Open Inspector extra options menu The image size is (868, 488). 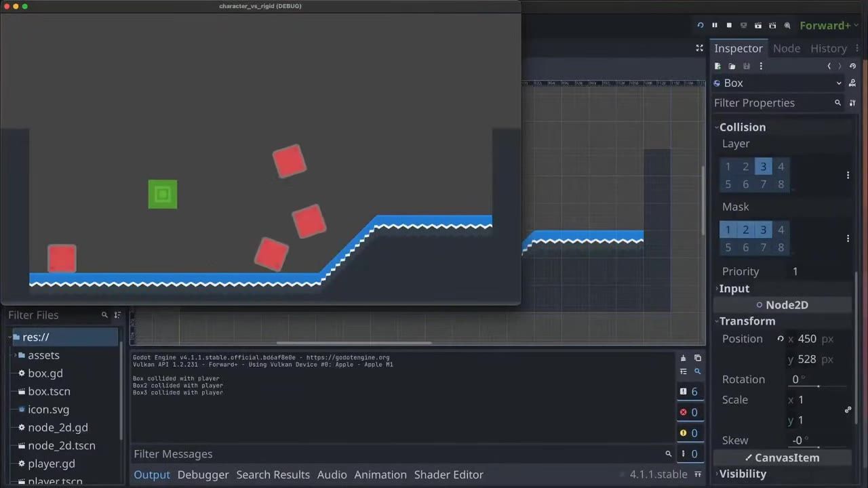click(x=761, y=66)
